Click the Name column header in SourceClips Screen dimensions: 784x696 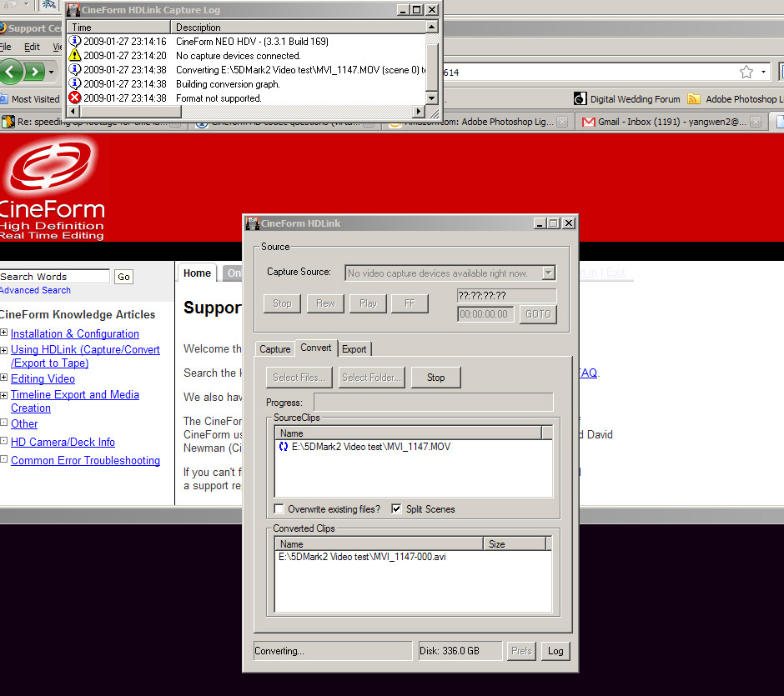pos(409,433)
